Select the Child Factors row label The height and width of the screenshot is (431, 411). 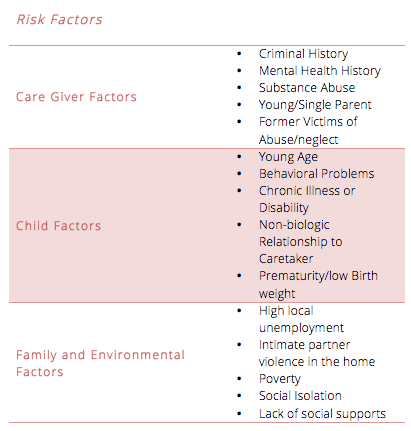[58, 226]
